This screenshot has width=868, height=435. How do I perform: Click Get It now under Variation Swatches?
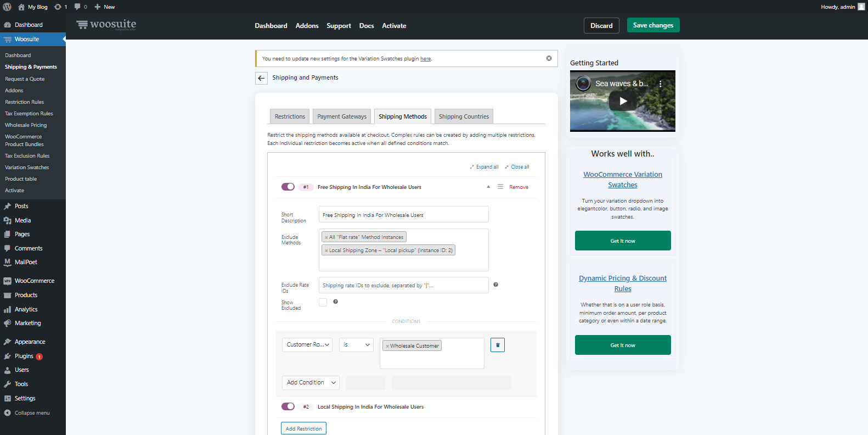(623, 241)
